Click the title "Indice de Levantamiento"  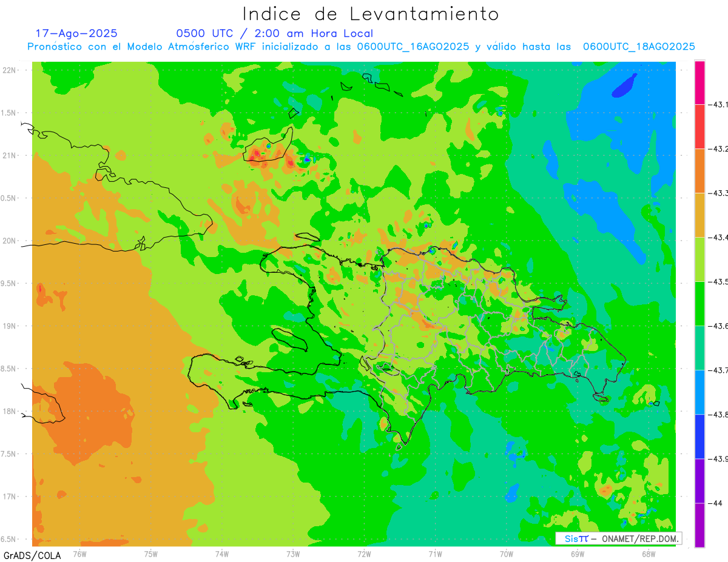pos(371,13)
